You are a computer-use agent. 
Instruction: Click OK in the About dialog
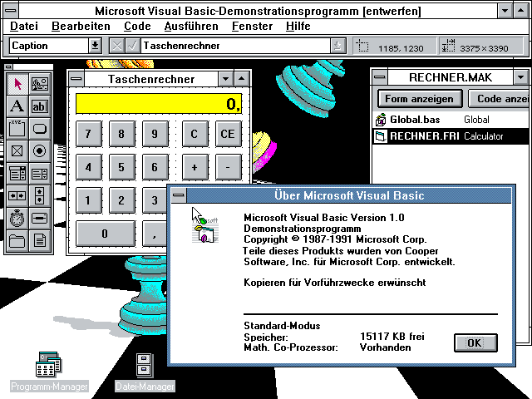pyautogui.click(x=475, y=342)
